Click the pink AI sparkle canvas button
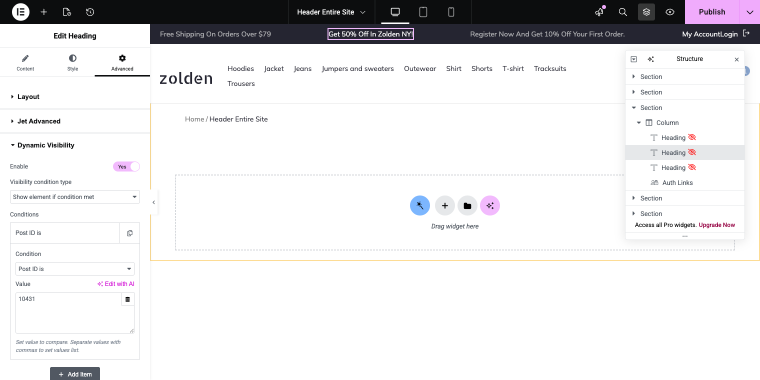 [490, 206]
